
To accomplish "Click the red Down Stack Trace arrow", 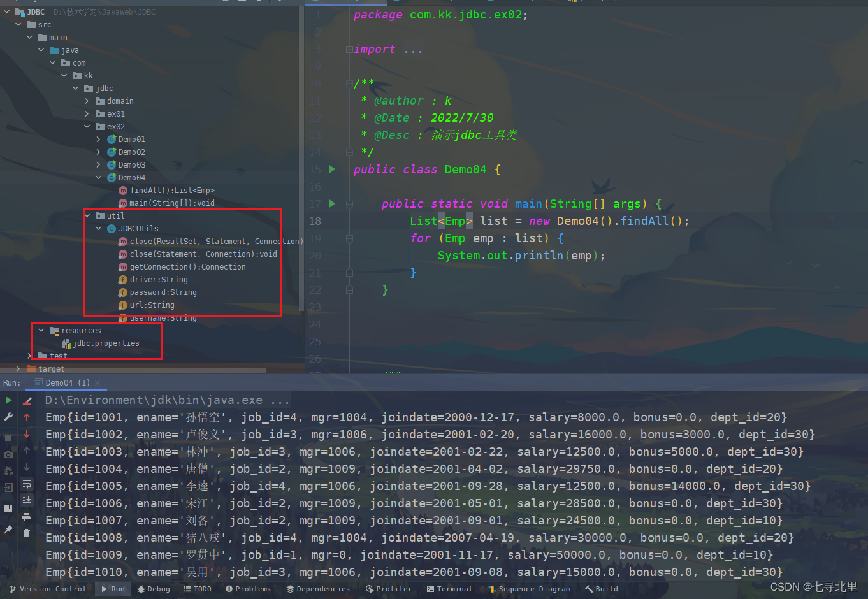I will pyautogui.click(x=27, y=434).
